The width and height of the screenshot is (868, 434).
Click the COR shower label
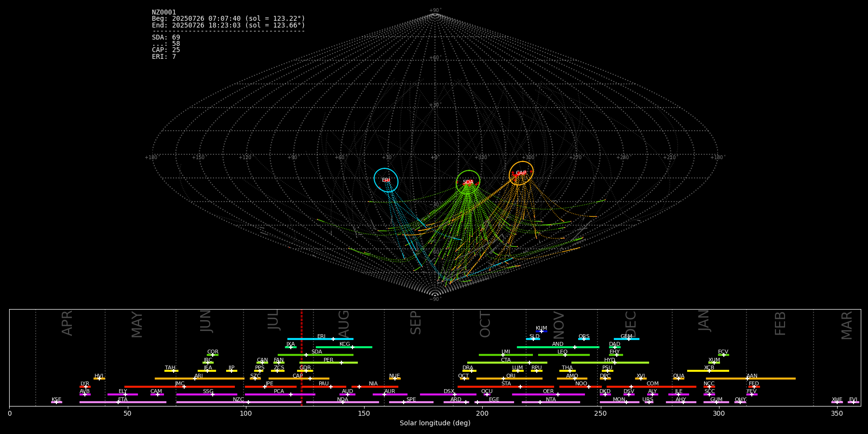pyautogui.click(x=213, y=352)
